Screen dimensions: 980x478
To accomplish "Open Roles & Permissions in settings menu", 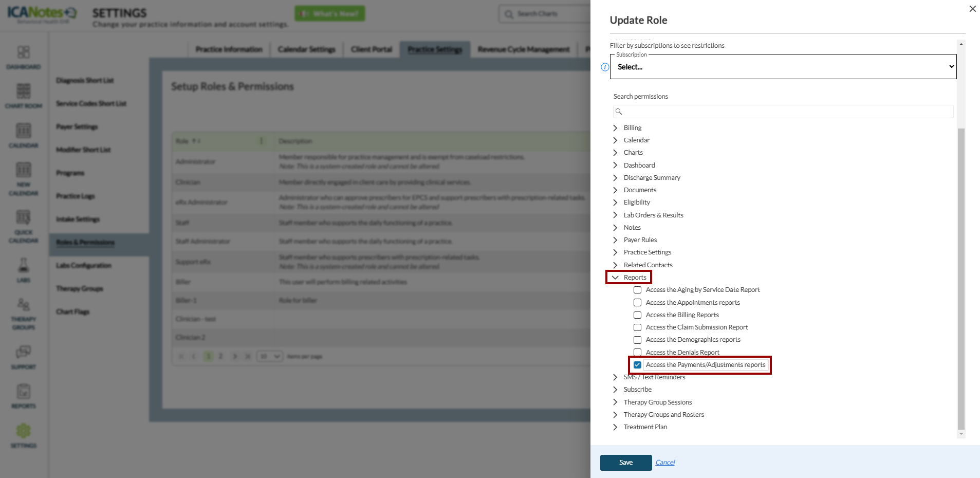I will pos(85,243).
